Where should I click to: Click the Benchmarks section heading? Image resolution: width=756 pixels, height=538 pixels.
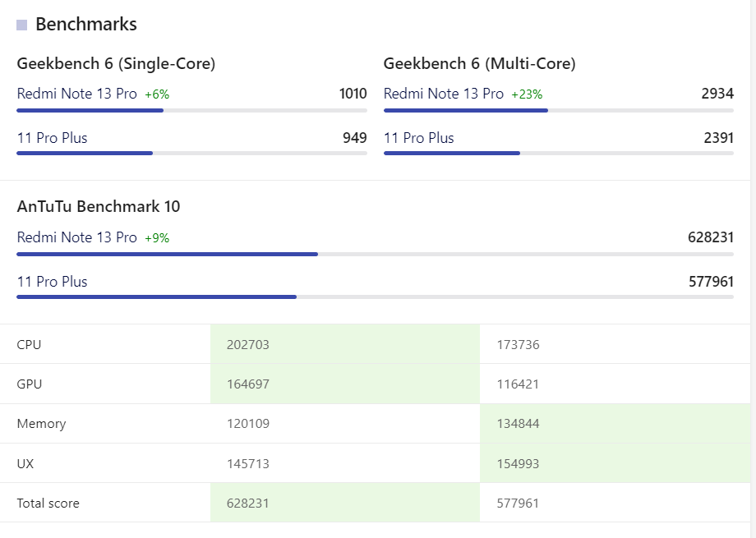(85, 24)
